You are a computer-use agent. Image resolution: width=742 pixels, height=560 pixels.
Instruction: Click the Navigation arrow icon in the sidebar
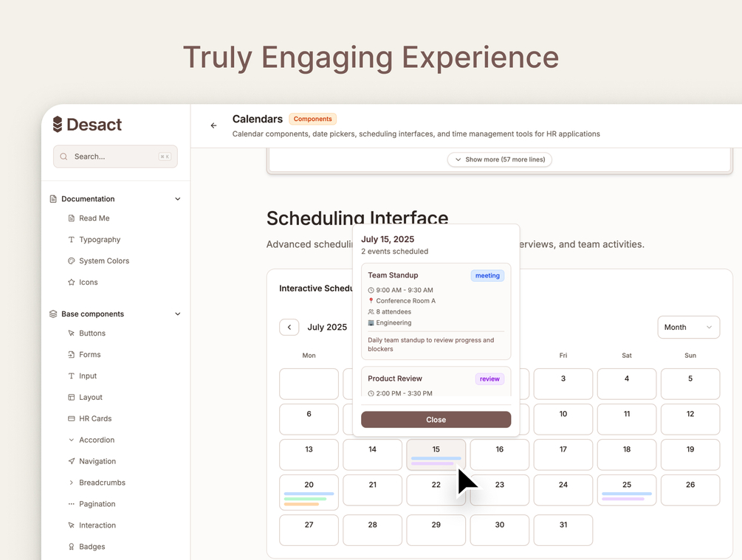72,462
